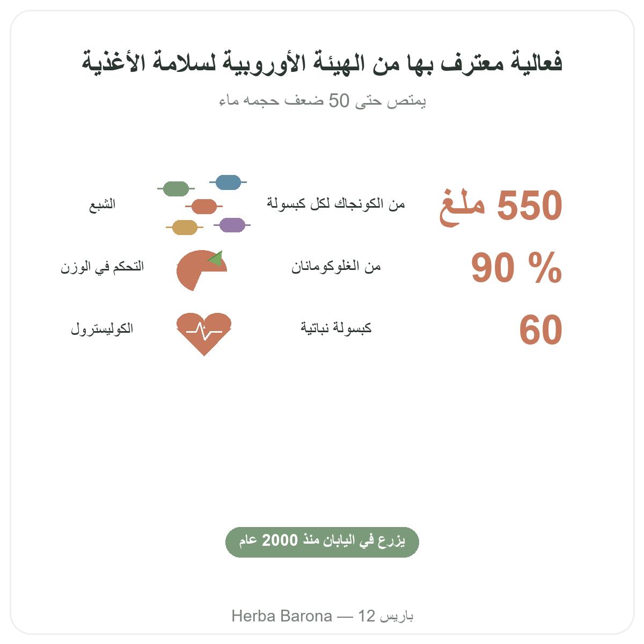Image resolution: width=644 pixels, height=644 pixels.
Task: Click the purple capsule icon
Action: tap(232, 225)
